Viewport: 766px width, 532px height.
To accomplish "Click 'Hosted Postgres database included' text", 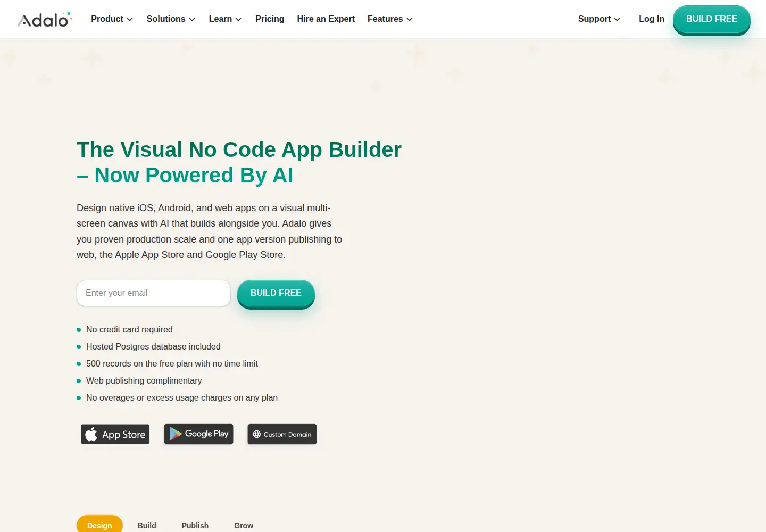I will pyautogui.click(x=153, y=347).
